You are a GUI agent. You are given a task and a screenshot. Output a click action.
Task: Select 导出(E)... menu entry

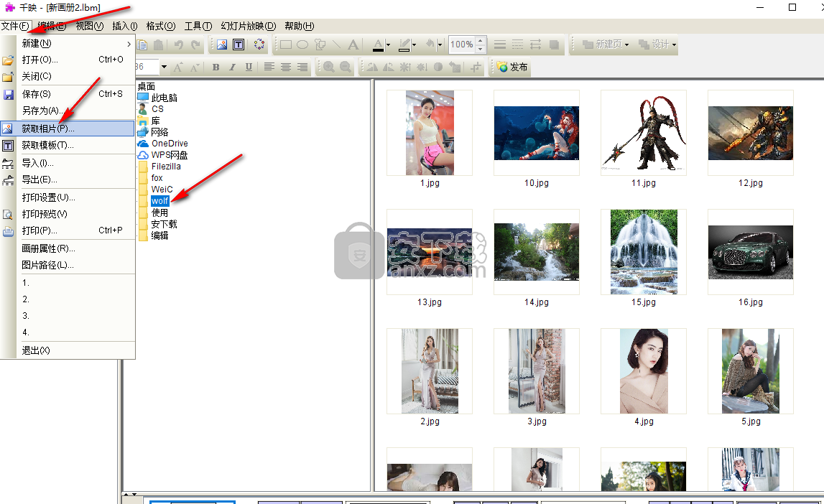(x=68, y=179)
